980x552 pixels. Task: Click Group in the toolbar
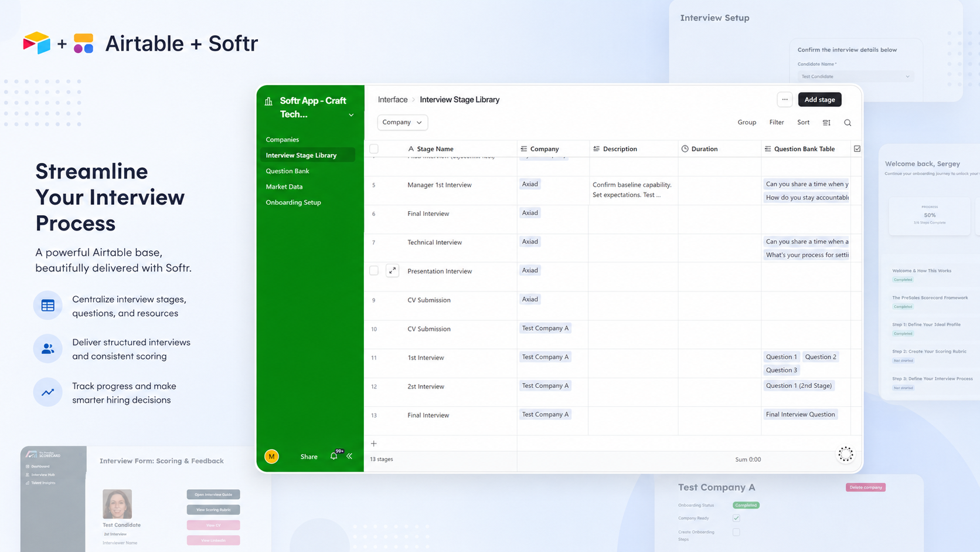click(x=747, y=122)
